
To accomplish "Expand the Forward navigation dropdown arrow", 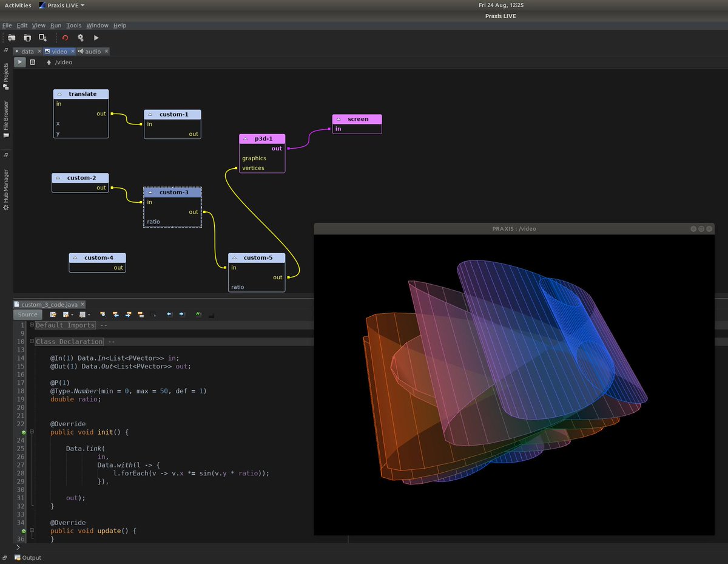I will [89, 314].
